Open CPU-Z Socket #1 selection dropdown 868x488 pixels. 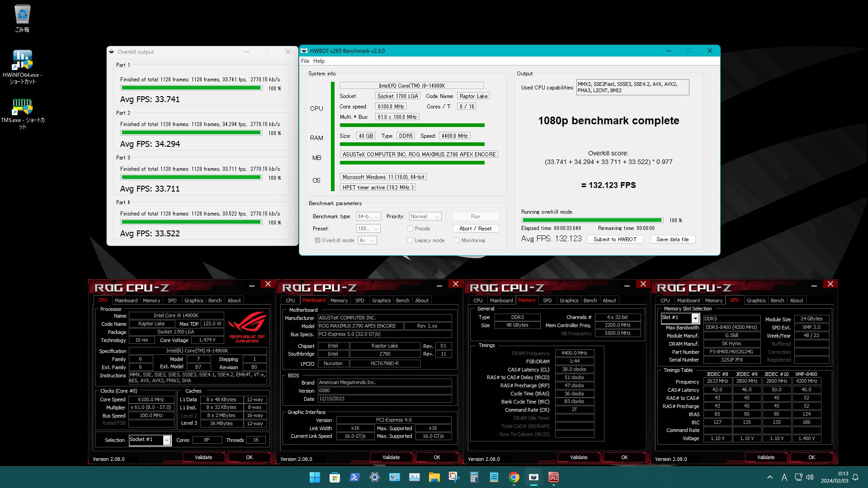tap(150, 440)
